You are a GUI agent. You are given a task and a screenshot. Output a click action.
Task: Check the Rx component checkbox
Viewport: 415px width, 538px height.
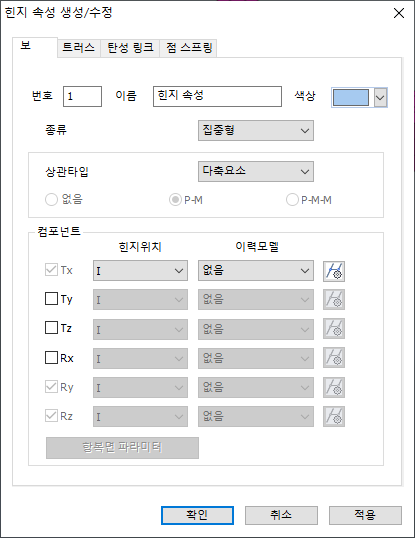(51, 358)
